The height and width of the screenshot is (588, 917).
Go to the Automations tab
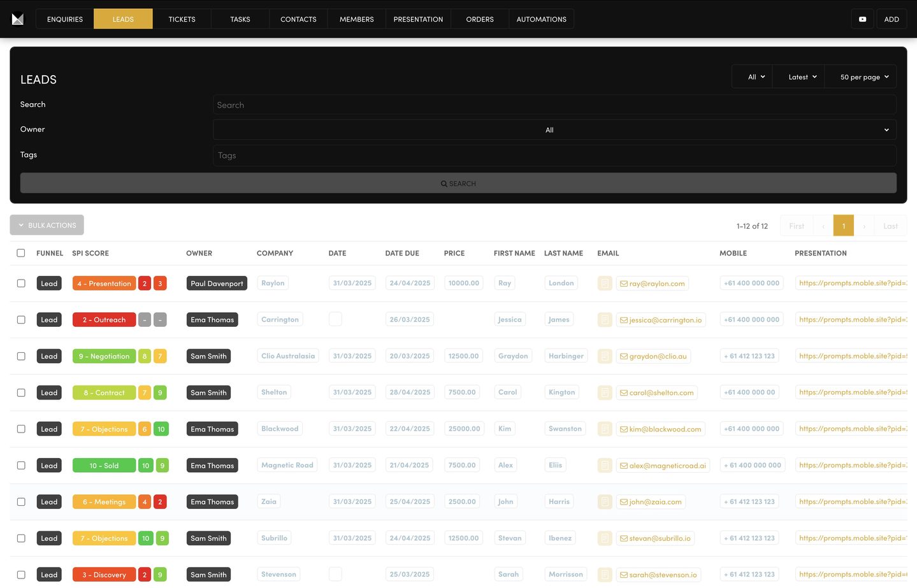click(x=541, y=19)
